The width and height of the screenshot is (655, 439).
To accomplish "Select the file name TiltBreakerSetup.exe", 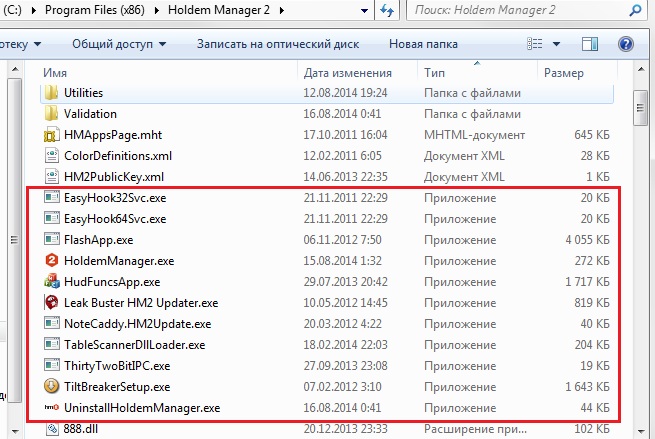I will click(x=117, y=386).
